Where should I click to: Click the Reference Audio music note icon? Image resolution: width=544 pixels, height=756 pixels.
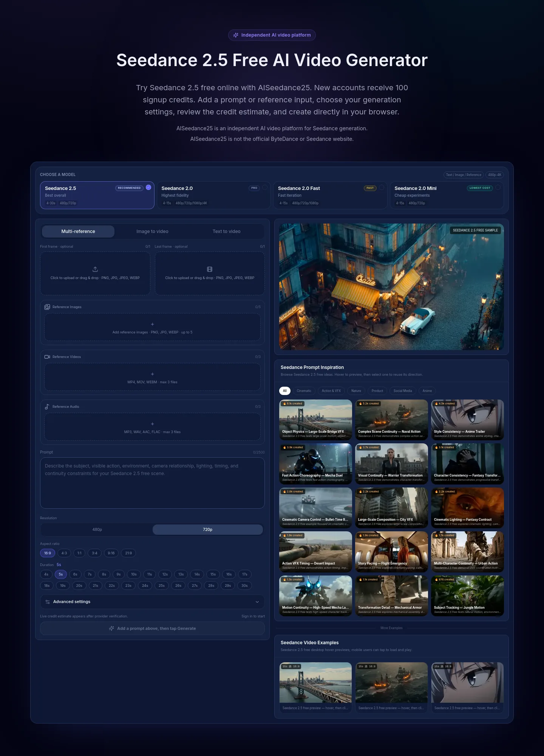[47, 407]
